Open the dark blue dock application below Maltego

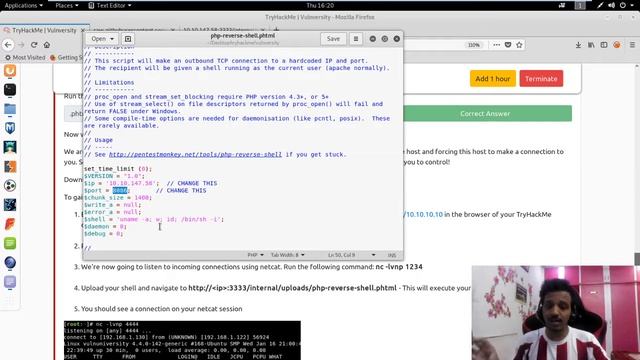[x=10, y=205]
